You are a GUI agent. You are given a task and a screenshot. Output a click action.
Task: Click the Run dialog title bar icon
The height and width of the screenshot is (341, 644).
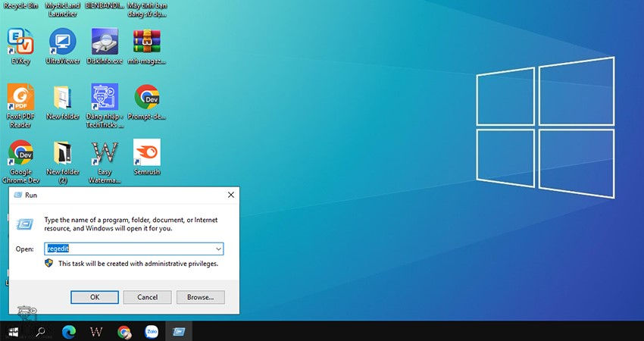[x=17, y=195]
